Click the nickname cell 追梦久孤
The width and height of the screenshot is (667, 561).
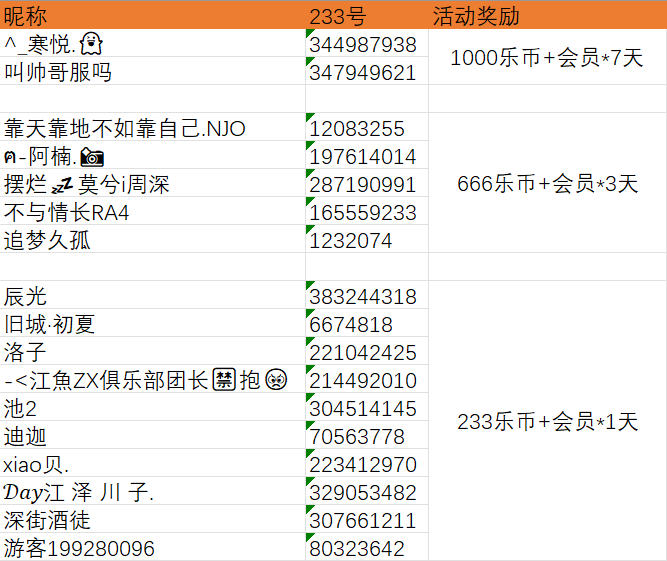tap(152, 239)
